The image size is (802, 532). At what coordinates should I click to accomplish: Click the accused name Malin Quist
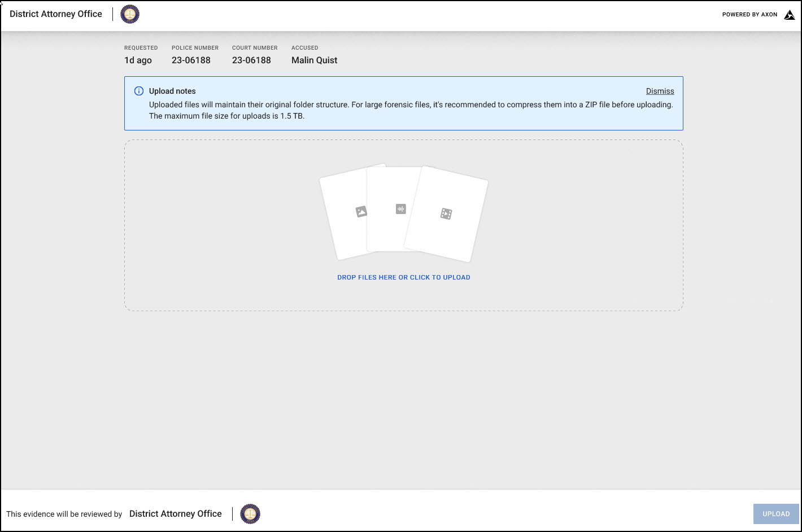pos(314,60)
